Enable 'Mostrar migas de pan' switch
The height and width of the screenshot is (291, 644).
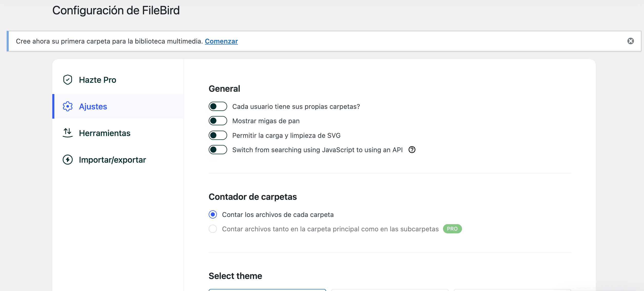[218, 121]
